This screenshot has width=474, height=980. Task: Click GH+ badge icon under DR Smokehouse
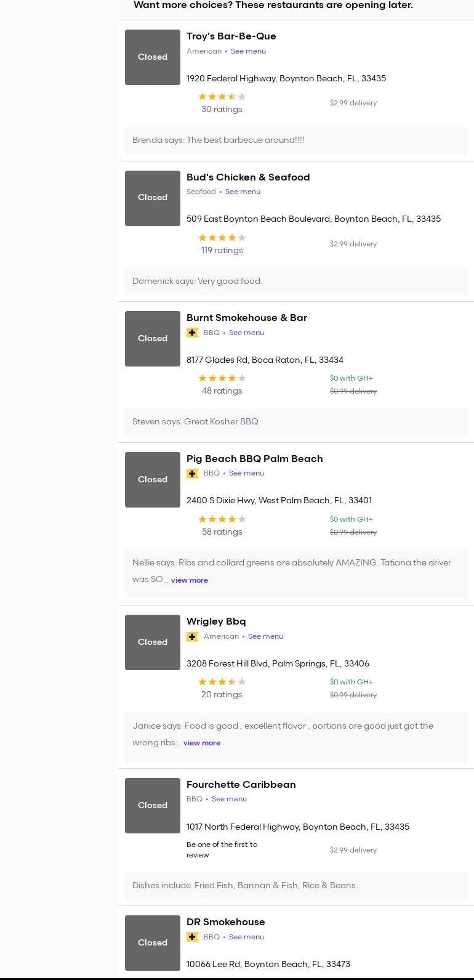(x=193, y=937)
